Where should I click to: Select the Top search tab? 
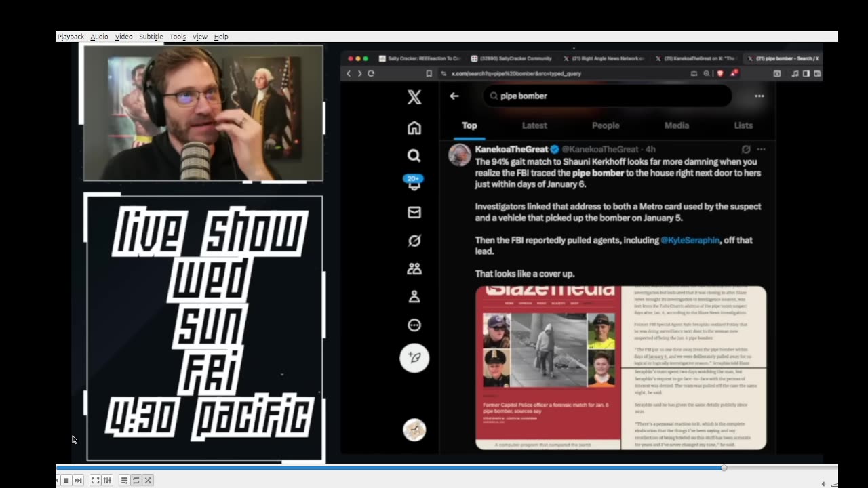(x=469, y=125)
